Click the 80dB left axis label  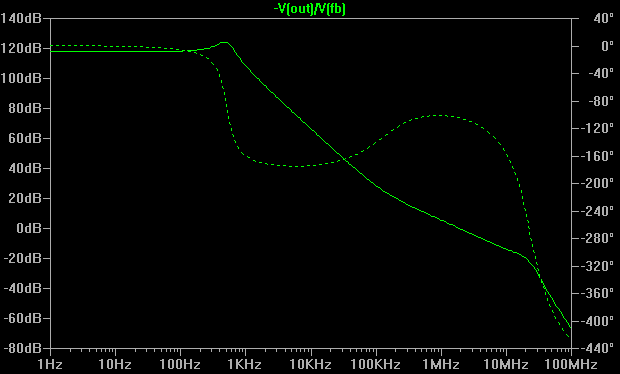(25, 108)
